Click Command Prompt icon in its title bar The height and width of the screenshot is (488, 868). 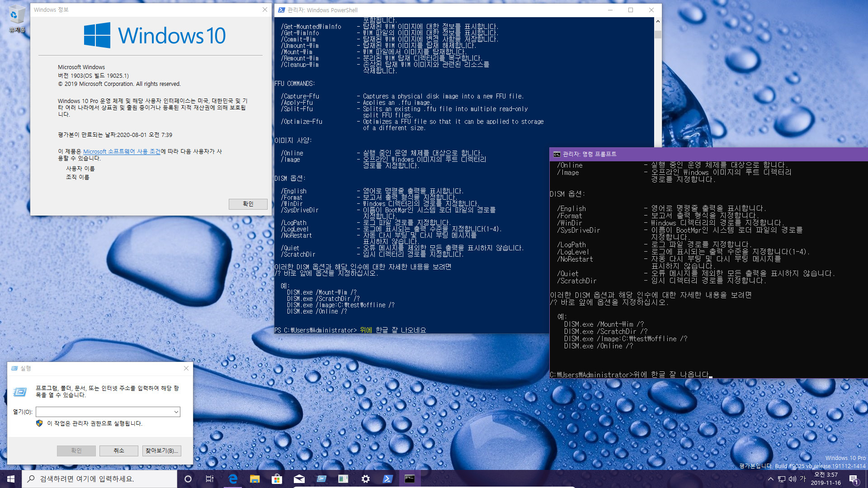pos(557,154)
